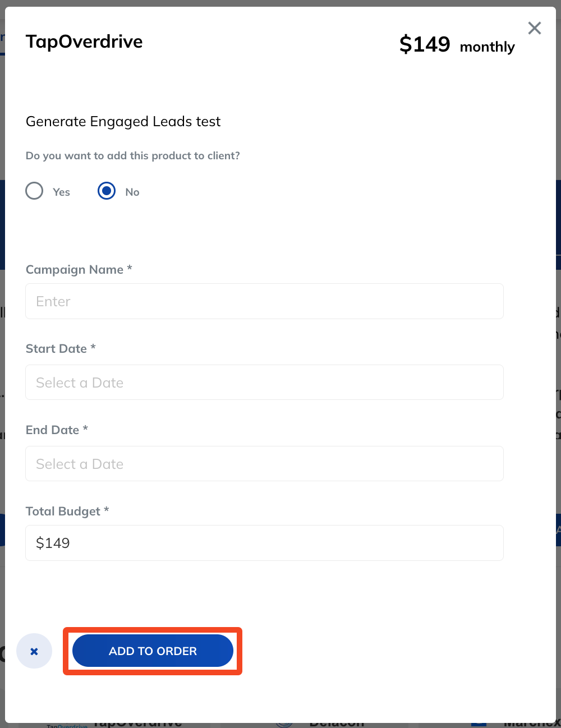Click the 'End Date *' label
561x728 pixels.
click(57, 430)
